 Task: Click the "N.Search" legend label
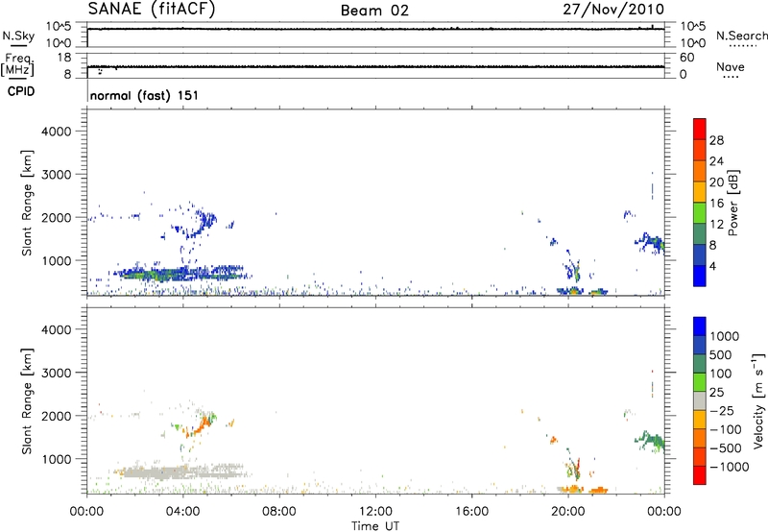[x=741, y=36]
